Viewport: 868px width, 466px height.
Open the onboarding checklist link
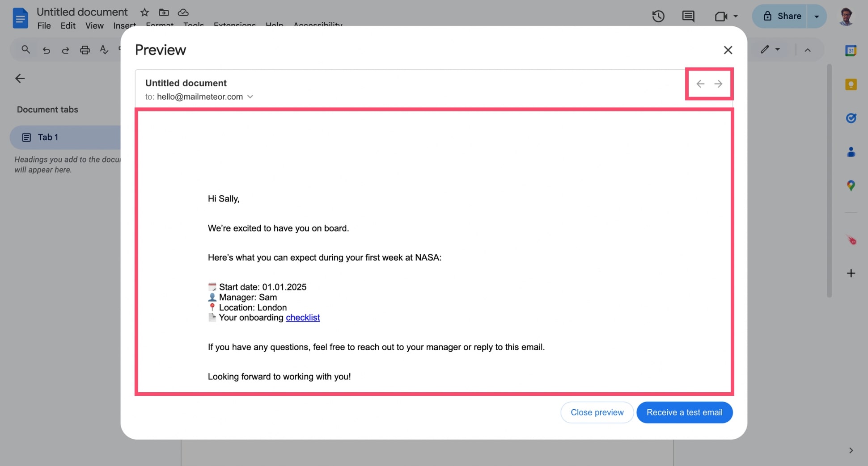(x=303, y=317)
